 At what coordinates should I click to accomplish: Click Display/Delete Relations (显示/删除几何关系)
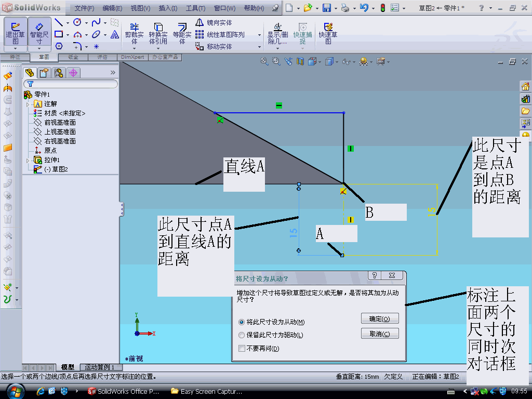coord(277,34)
